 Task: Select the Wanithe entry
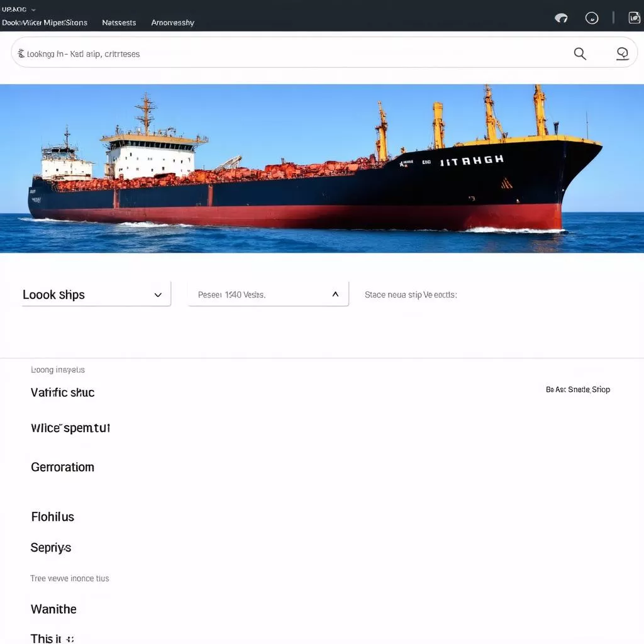(x=53, y=609)
